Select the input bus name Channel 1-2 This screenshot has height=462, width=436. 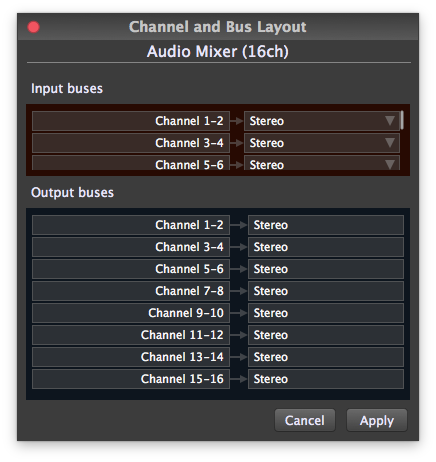pyautogui.click(x=131, y=121)
